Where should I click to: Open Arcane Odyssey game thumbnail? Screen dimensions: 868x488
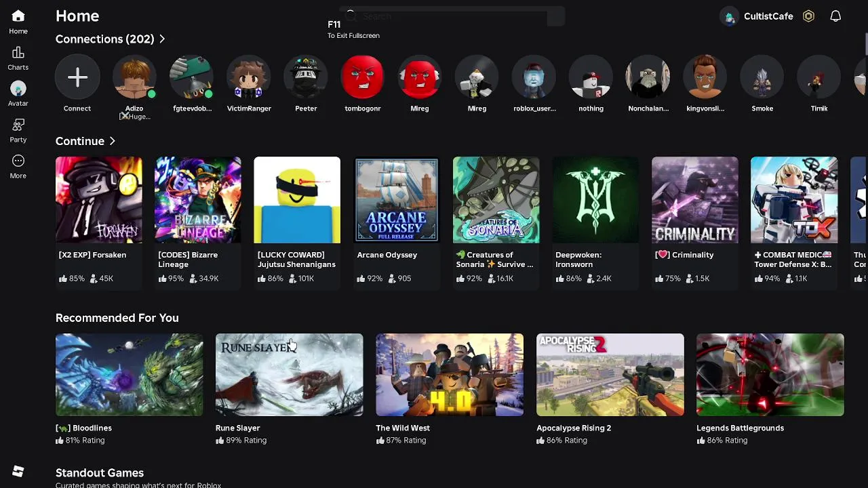[x=397, y=200]
